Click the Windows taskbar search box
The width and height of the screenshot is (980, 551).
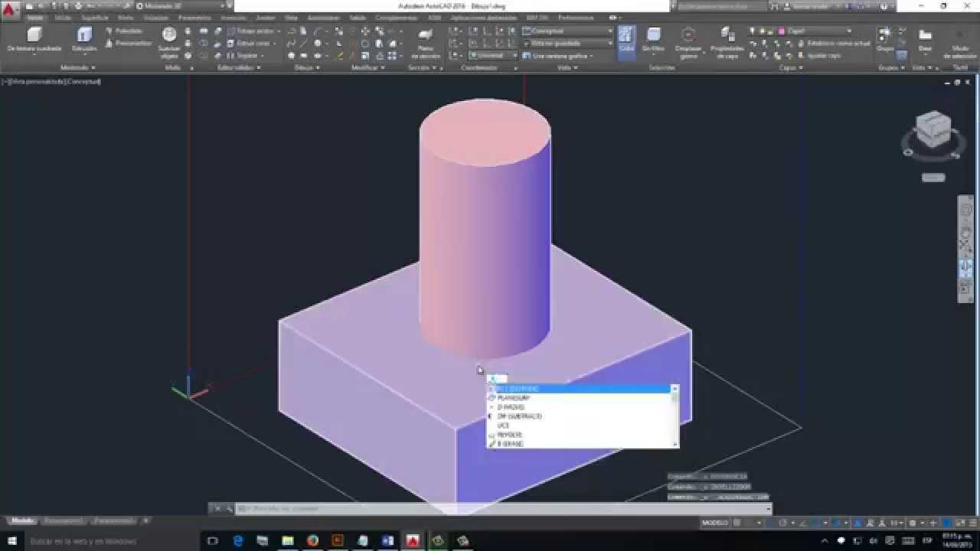[112, 540]
